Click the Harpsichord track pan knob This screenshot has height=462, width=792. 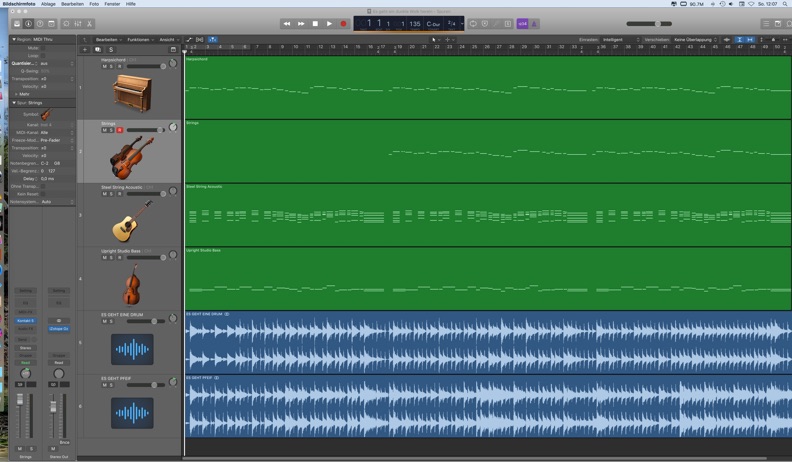[x=173, y=64]
